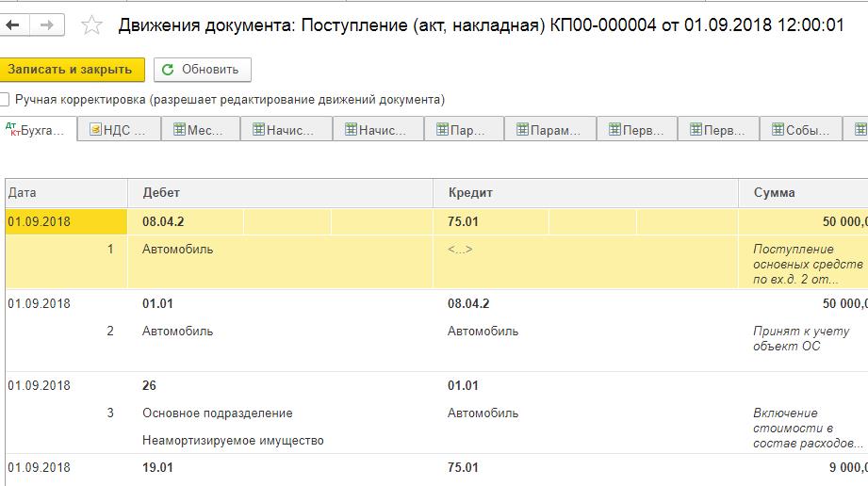Select debit account 08.04.2 in first row
Image resolution: width=868 pixels, height=486 pixels.
pyautogui.click(x=163, y=222)
